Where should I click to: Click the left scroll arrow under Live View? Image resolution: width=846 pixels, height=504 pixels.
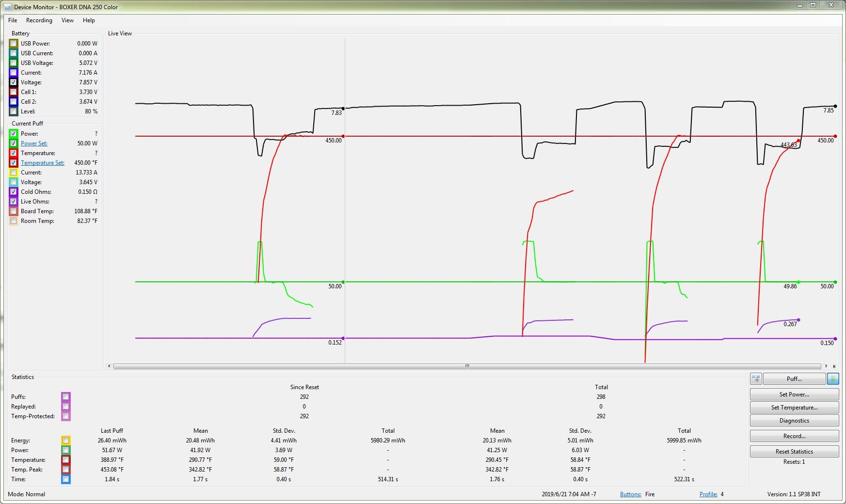tap(109, 366)
